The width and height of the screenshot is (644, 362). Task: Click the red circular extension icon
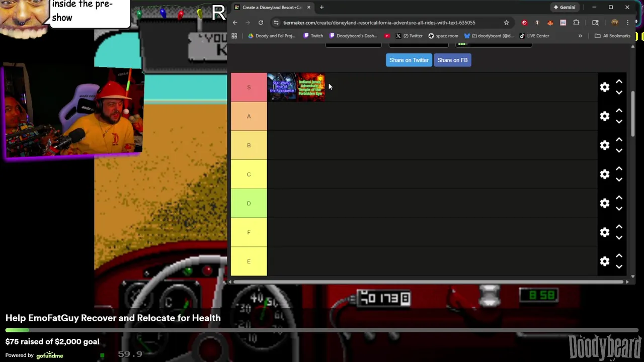tap(524, 23)
